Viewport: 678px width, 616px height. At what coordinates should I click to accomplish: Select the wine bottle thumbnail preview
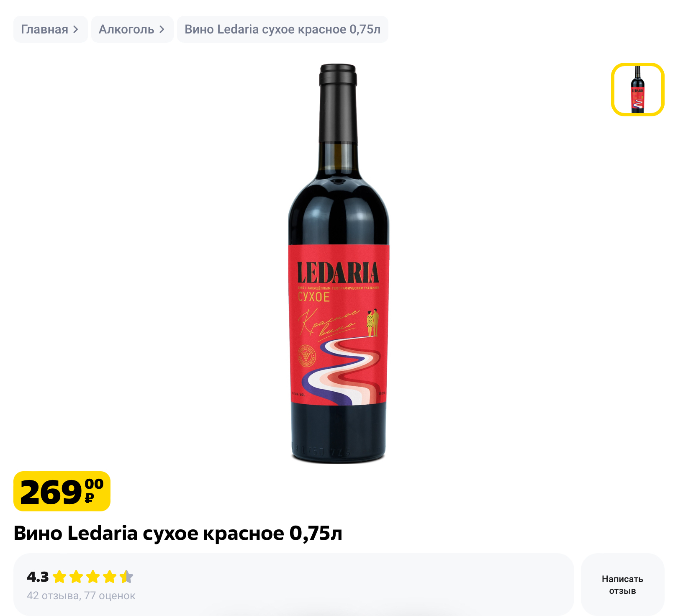point(637,90)
